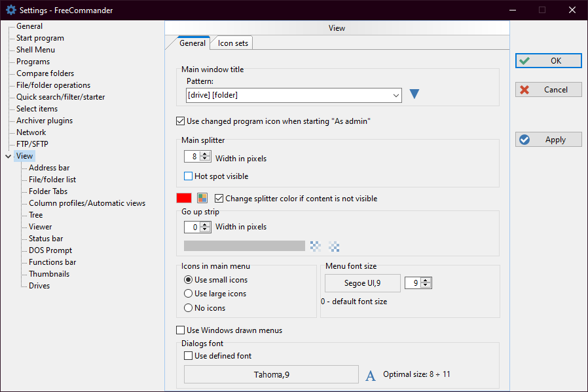Click the FreeCommander gear icon in title bar
The image size is (588, 392).
[x=10, y=10]
